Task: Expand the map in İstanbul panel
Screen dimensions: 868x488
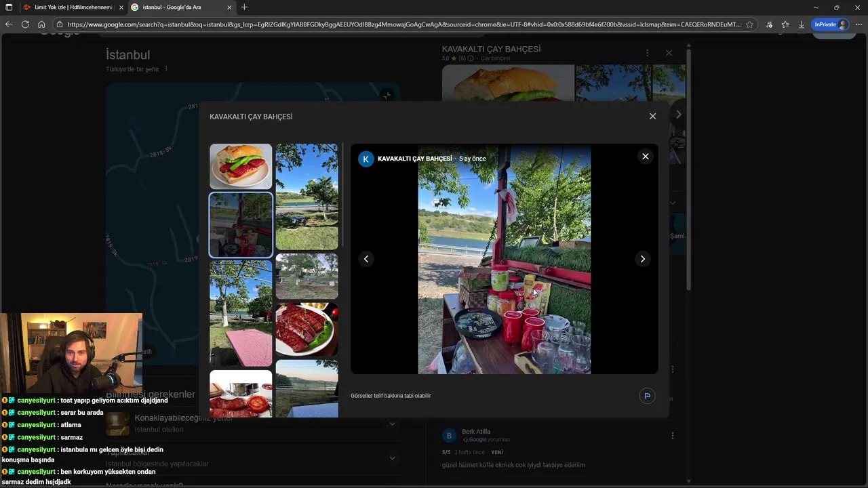Action: [387, 96]
